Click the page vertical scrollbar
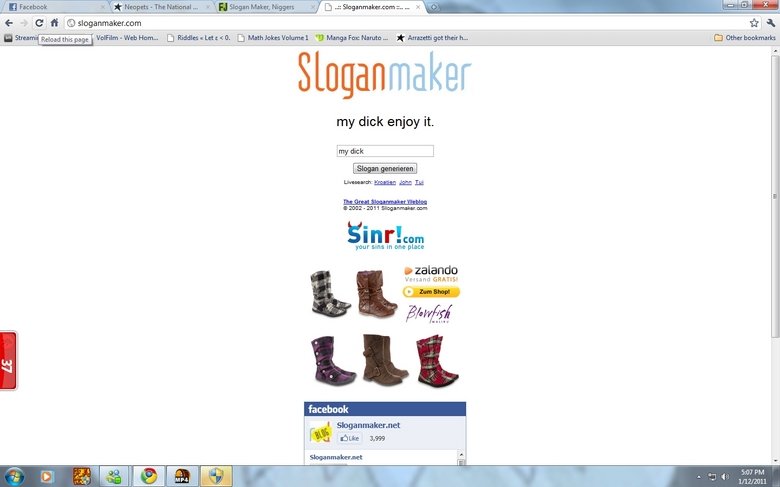This screenshot has height=487, width=780. click(x=776, y=196)
